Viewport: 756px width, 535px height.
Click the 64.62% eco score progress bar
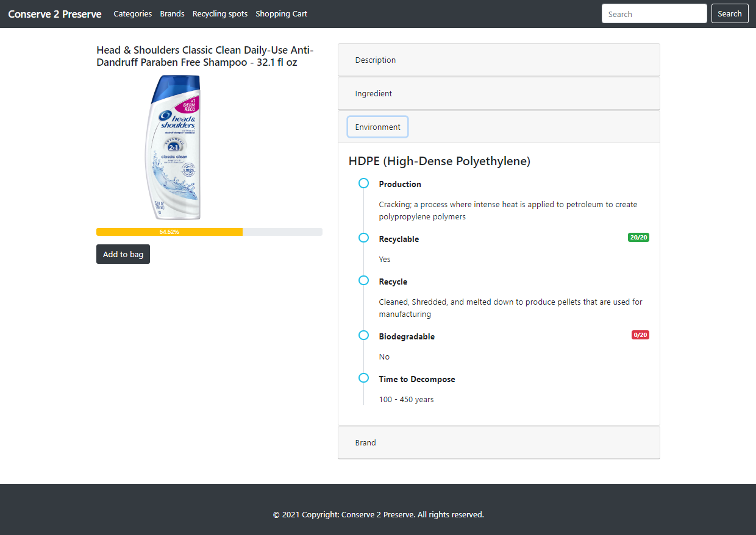[209, 232]
